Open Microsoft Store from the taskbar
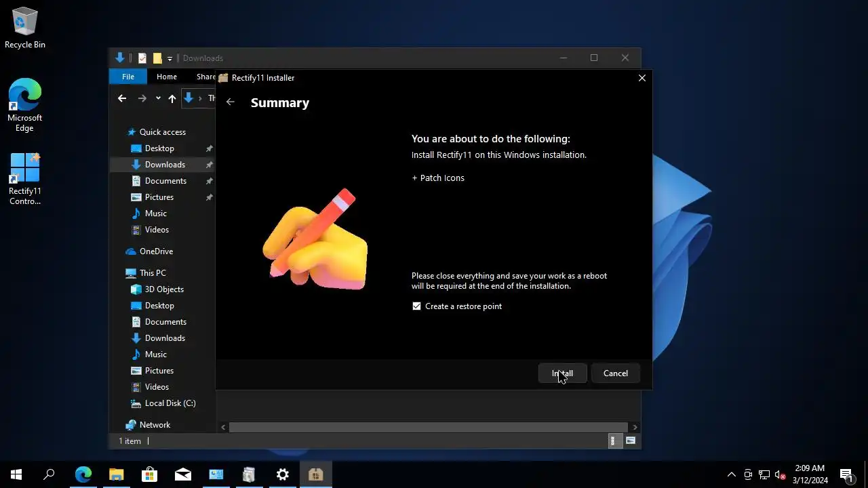This screenshot has height=488, width=868. [x=149, y=474]
